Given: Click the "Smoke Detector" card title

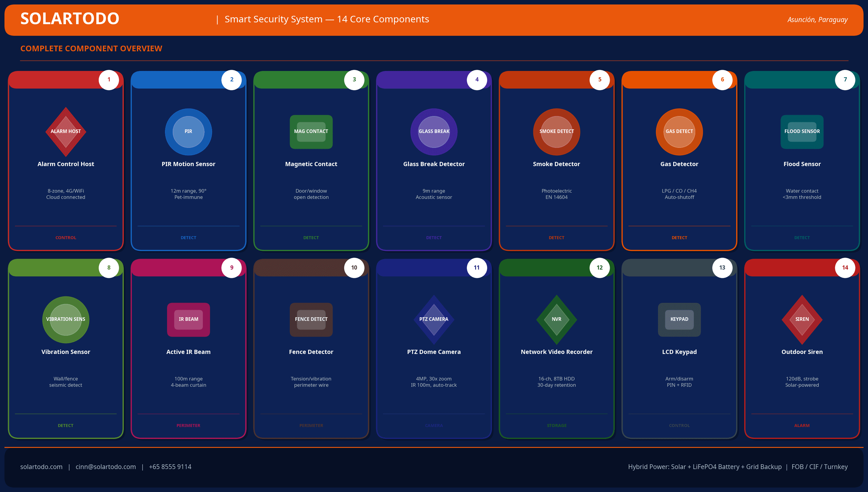Looking at the screenshot, I should click(556, 164).
